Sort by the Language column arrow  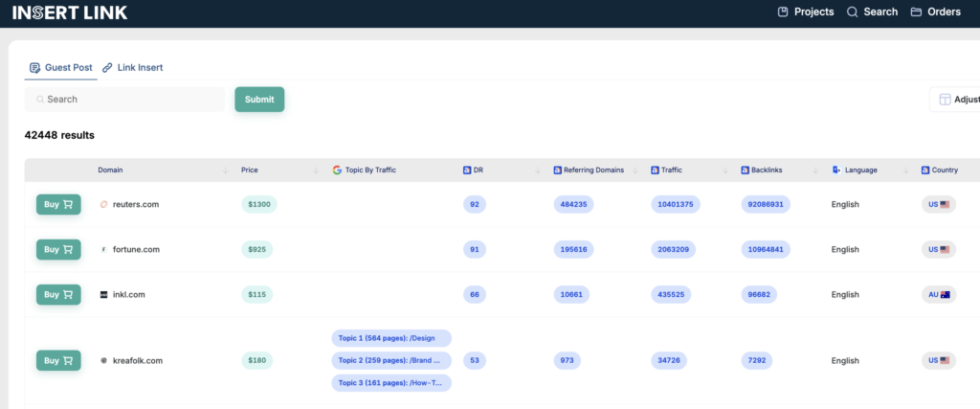pyautogui.click(x=905, y=170)
